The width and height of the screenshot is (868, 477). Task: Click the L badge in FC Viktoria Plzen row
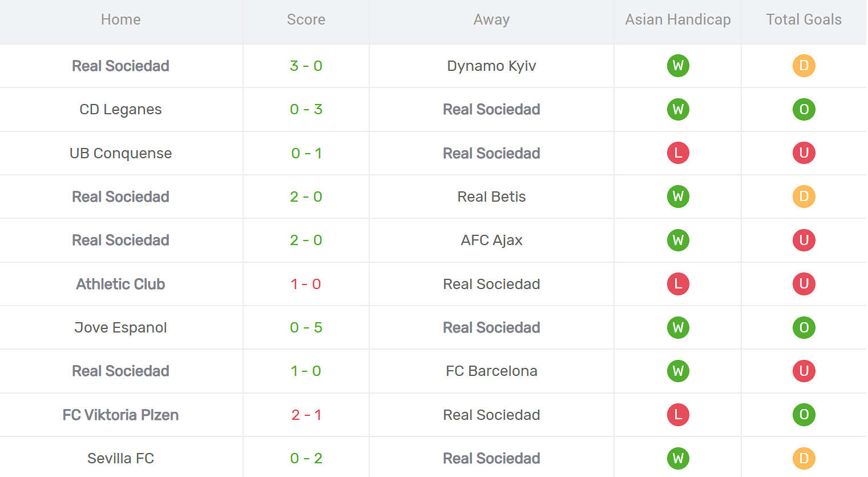pyautogui.click(x=678, y=415)
